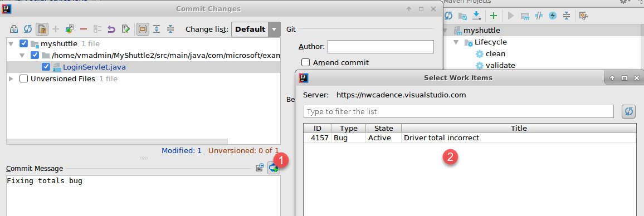This screenshot has height=216, width=644.
Task: Collapse the /home/vmadmin folder node
Action: coord(22,55)
